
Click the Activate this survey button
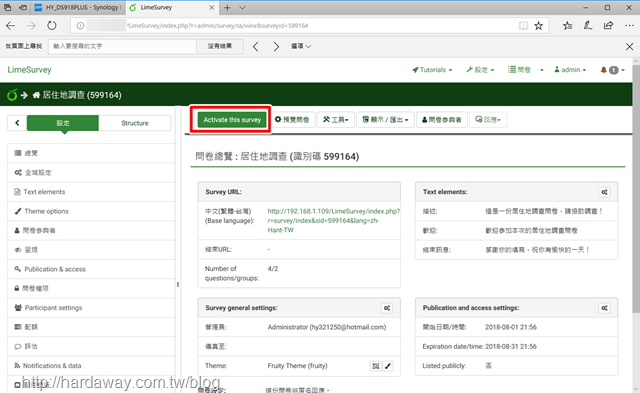(x=232, y=120)
